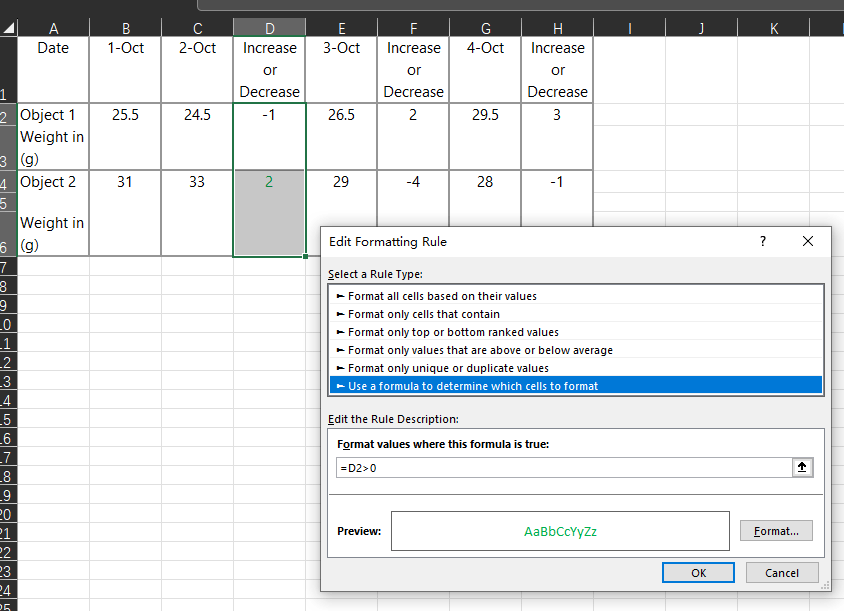Select column G header
The height and width of the screenshot is (611, 844).
pyautogui.click(x=486, y=28)
